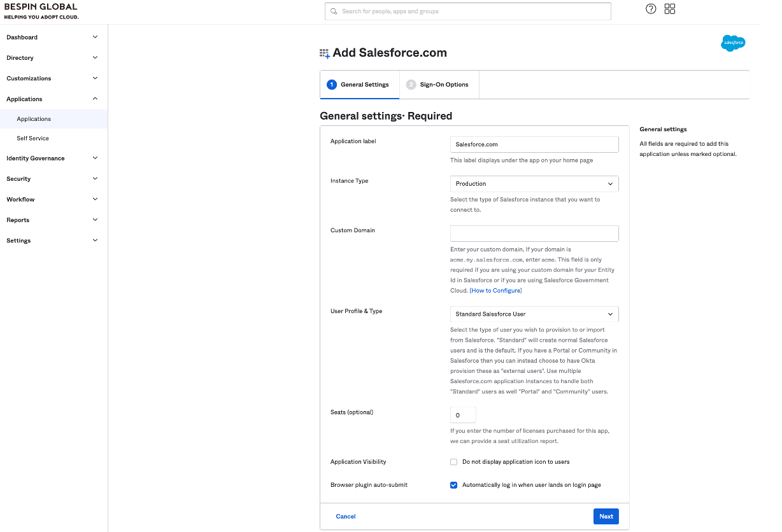Screen dimensions: 782x532
Task: Click the Salesforce cloud logo
Action: tap(733, 43)
